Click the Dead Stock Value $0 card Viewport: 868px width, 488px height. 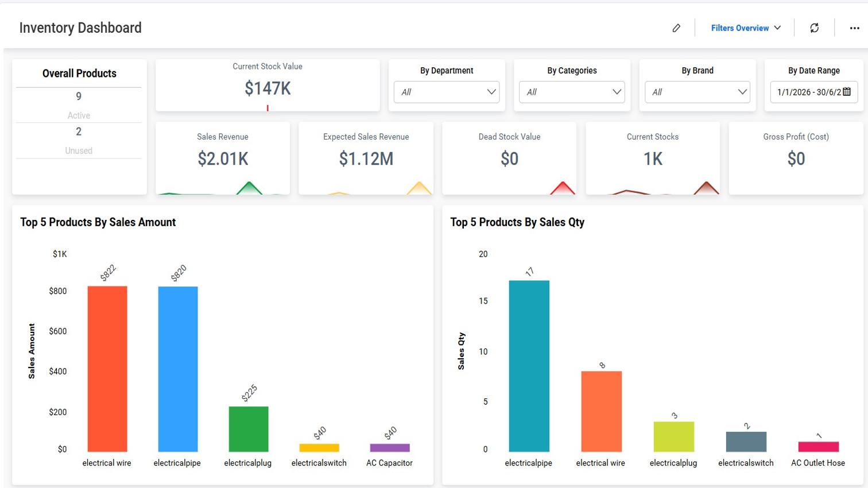pyautogui.click(x=509, y=158)
